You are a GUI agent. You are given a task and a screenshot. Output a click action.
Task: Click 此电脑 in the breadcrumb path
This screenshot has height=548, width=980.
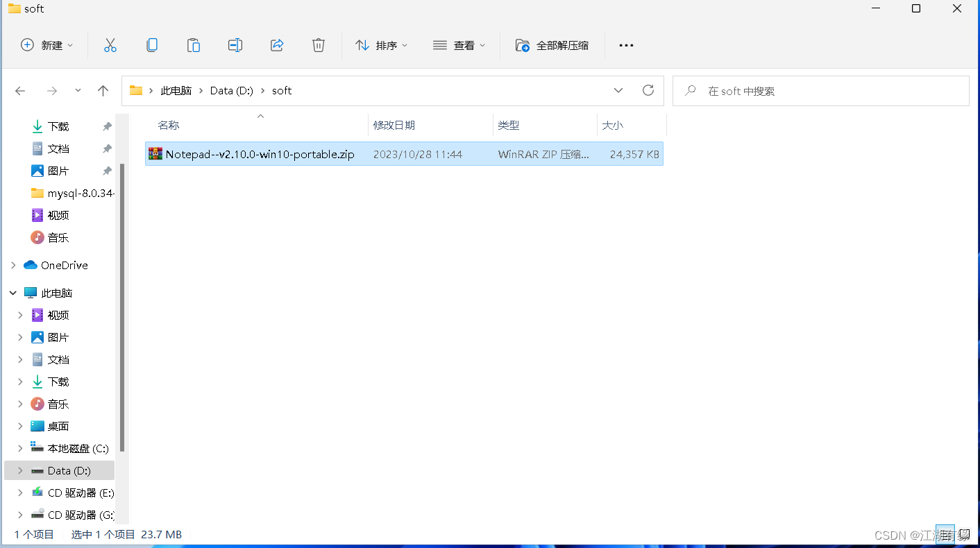coord(176,90)
